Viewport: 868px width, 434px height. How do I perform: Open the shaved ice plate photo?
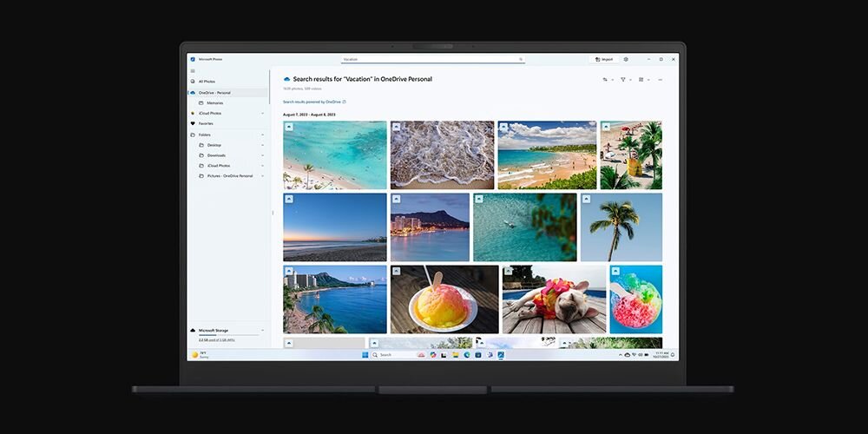tap(444, 299)
